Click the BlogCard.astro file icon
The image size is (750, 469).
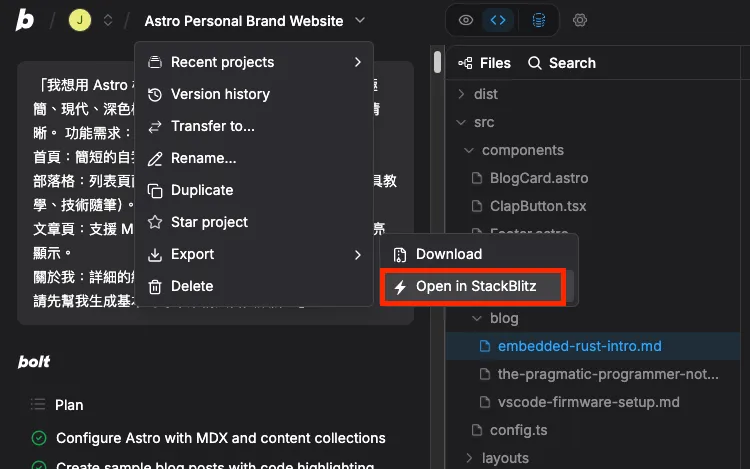click(477, 178)
